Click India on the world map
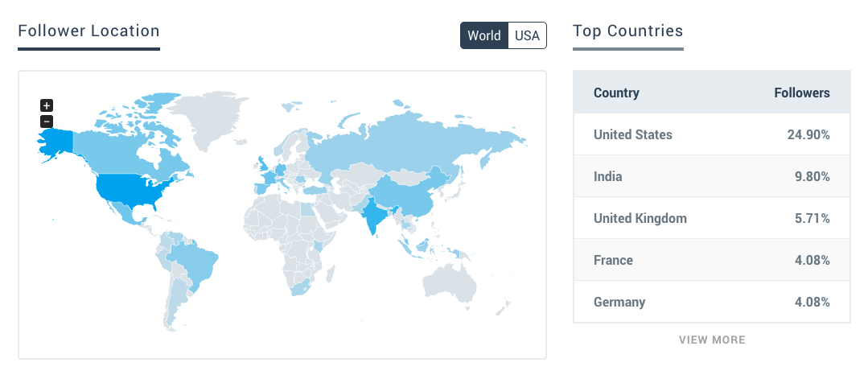868x379 pixels. [377, 215]
